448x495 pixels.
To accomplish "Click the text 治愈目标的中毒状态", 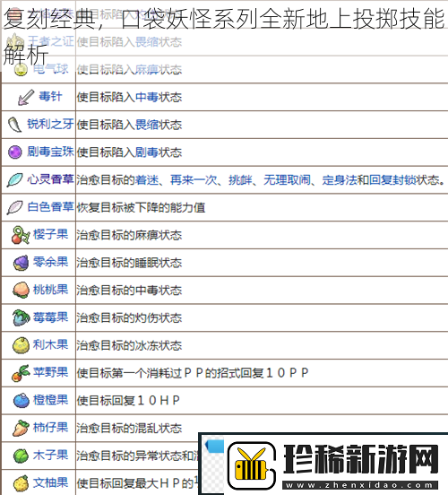I will [x=129, y=291].
